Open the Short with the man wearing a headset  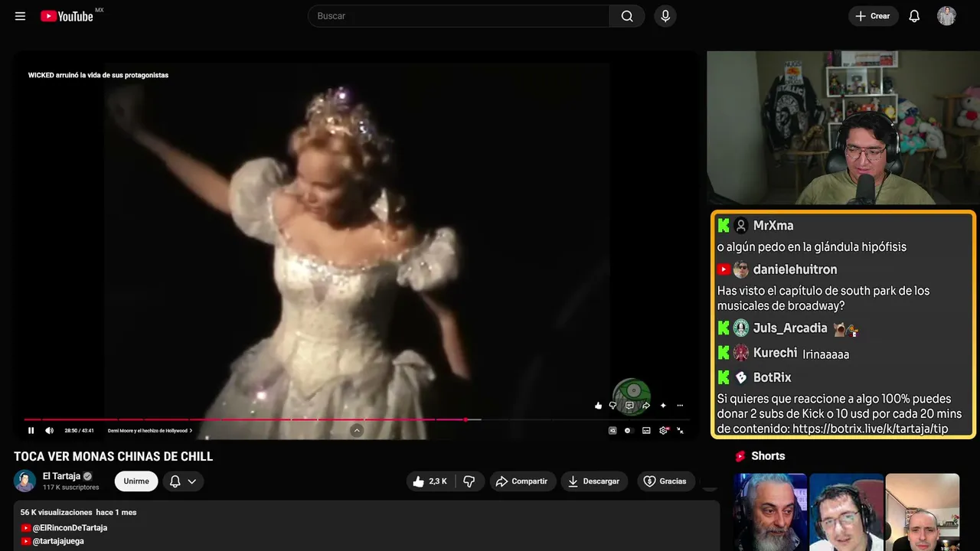pos(846,512)
